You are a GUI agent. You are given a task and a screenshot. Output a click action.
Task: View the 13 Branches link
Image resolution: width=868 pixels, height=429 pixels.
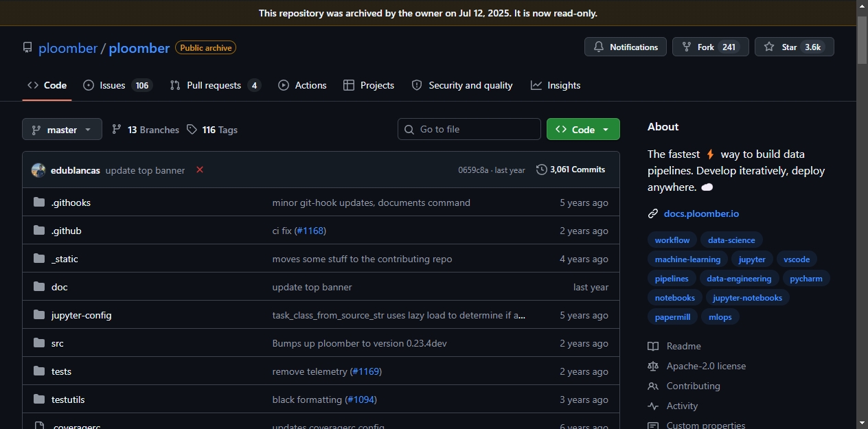point(146,130)
